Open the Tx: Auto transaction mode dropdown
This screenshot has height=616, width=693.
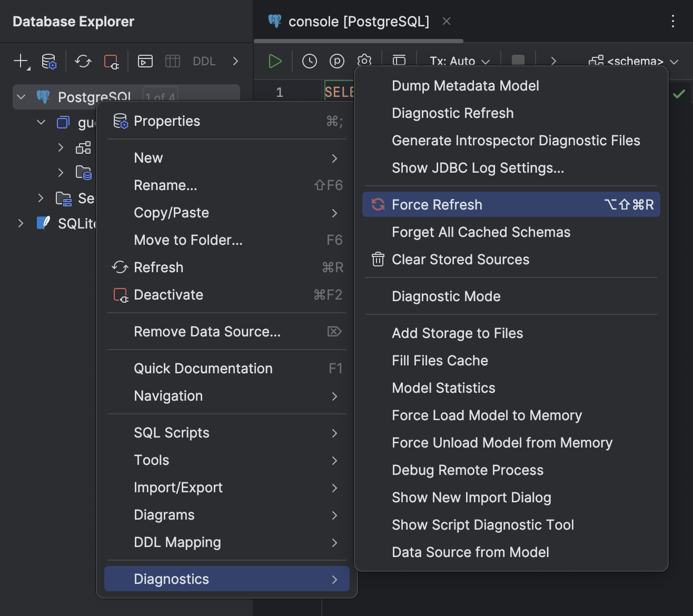[459, 61]
